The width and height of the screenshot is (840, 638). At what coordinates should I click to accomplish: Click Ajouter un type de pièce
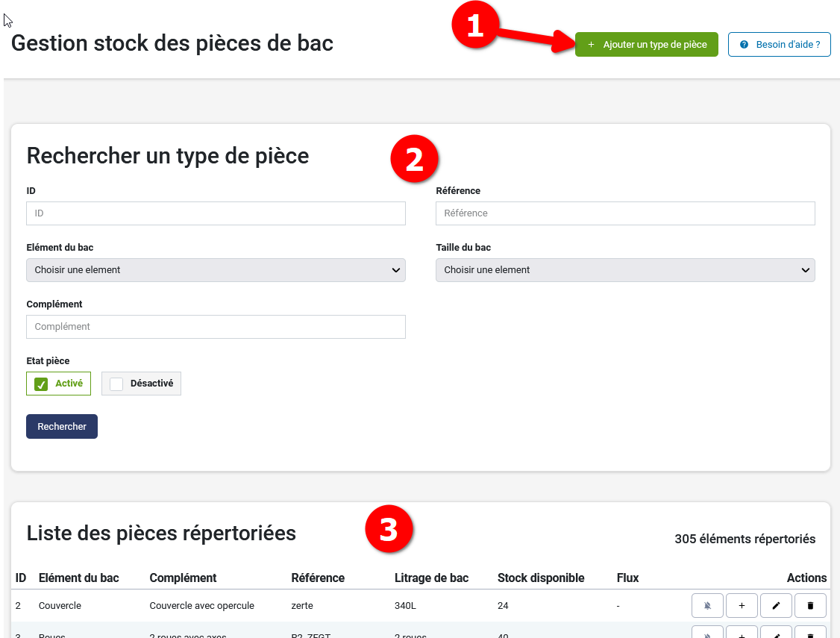[x=646, y=44]
